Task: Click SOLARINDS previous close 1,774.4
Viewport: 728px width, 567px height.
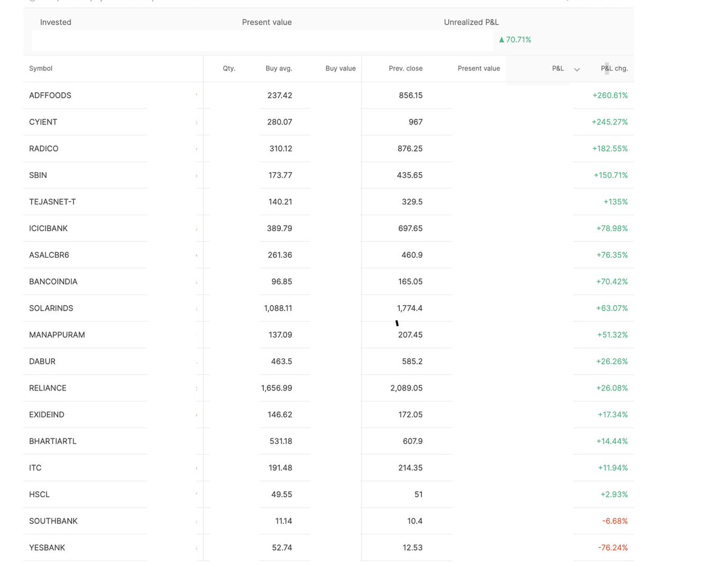Action: coord(409,309)
